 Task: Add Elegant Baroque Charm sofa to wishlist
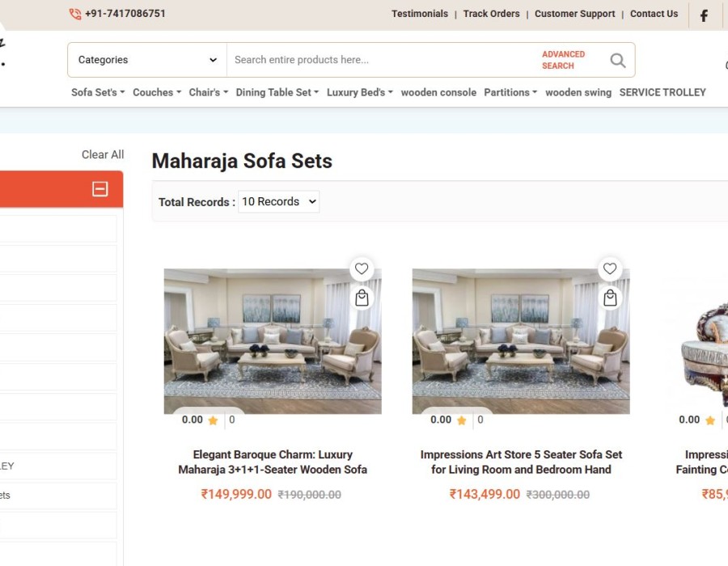(x=362, y=269)
